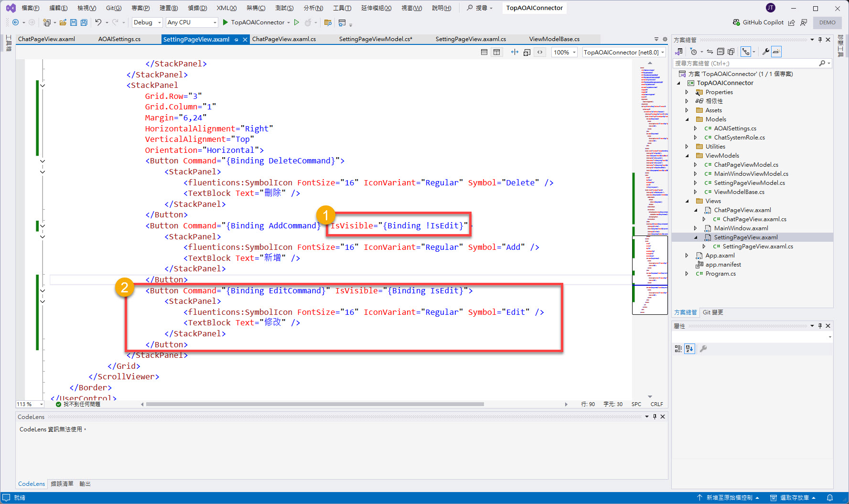
Task: Click the document tab list dropdown arrow
Action: [656, 40]
